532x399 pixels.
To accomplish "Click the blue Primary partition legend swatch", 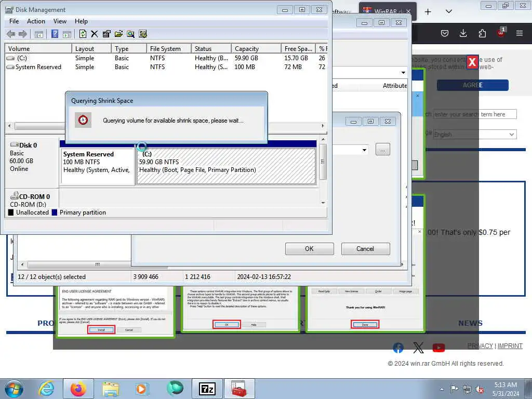I will [x=54, y=212].
